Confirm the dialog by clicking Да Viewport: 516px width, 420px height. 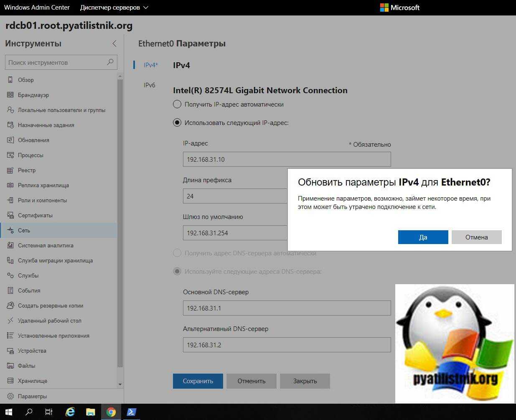pyautogui.click(x=423, y=237)
